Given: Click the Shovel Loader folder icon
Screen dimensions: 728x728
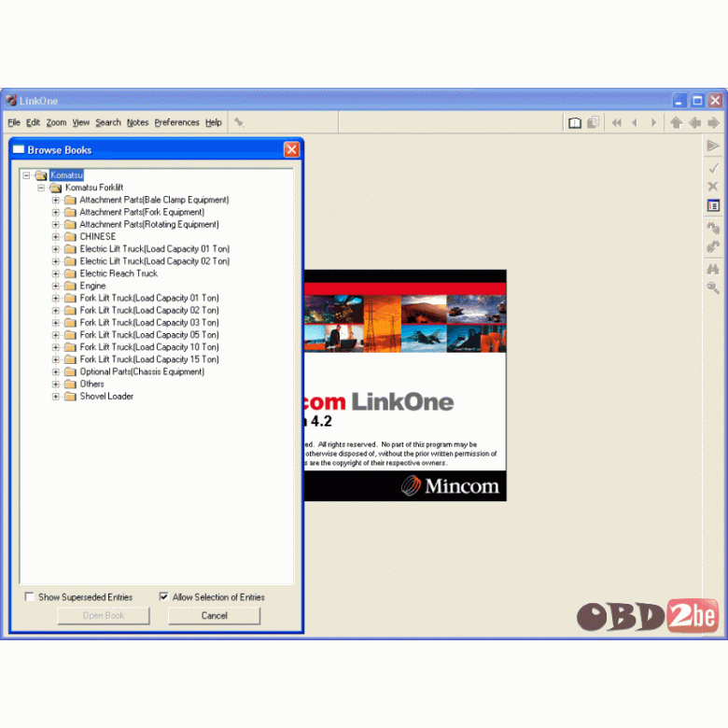Looking at the screenshot, I should click(70, 397).
